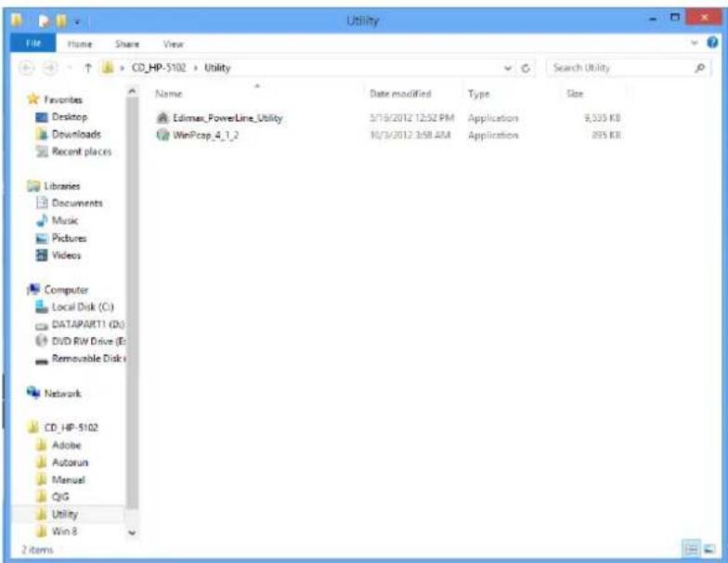This screenshot has height=563, width=728.
Task: Click the New folder quick access icon
Action: [x=61, y=20]
